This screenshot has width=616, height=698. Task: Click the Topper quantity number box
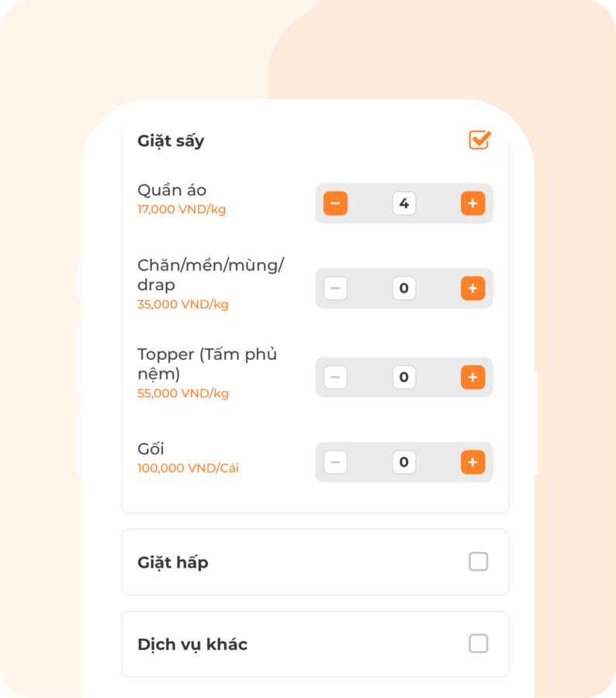point(403,378)
